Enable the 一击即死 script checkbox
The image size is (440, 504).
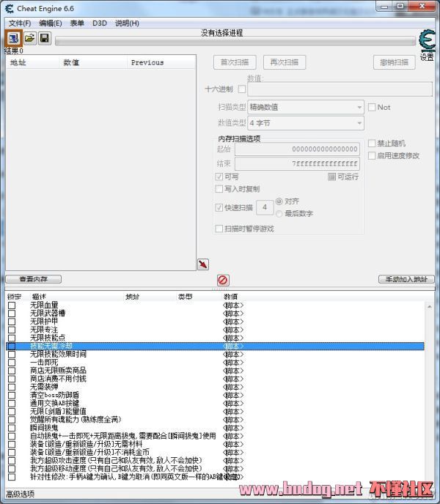tap(12, 362)
